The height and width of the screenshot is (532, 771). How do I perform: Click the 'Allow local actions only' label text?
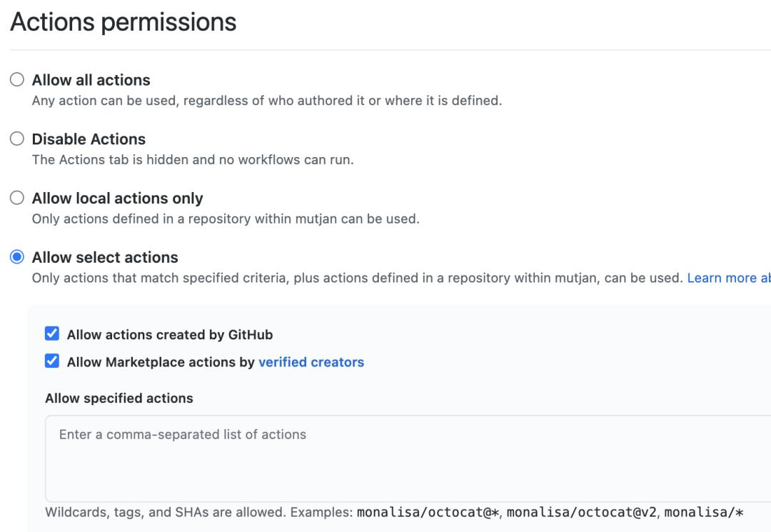pyautogui.click(x=117, y=199)
